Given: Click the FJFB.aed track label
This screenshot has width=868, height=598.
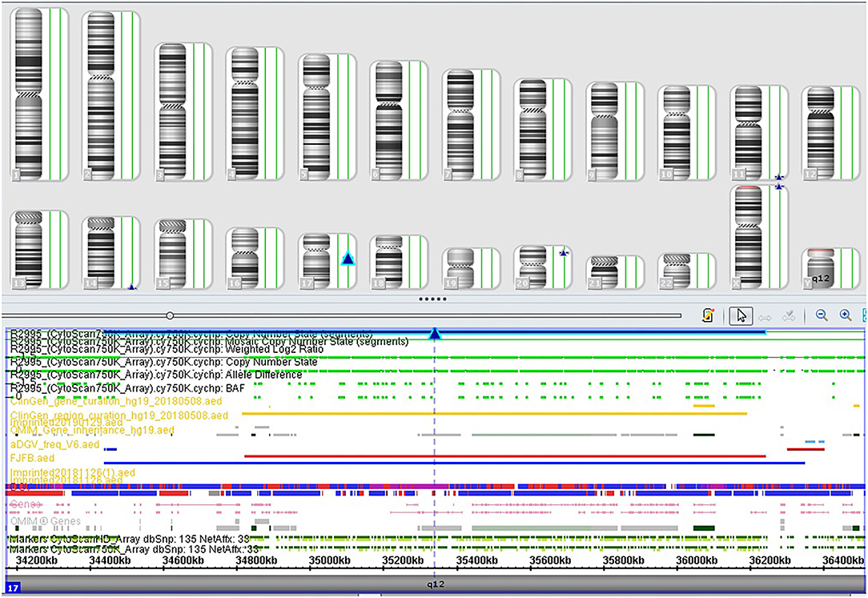Looking at the screenshot, I should (x=32, y=458).
